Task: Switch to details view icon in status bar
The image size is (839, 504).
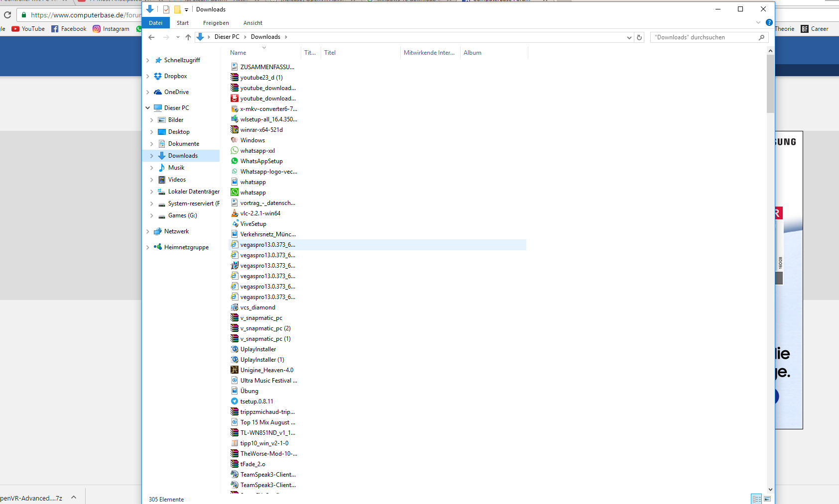Action: pos(756,499)
